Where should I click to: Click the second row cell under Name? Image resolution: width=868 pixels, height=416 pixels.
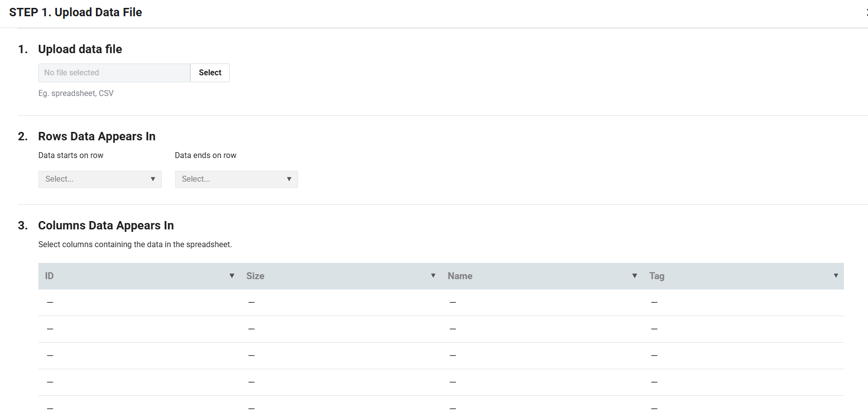(x=453, y=329)
